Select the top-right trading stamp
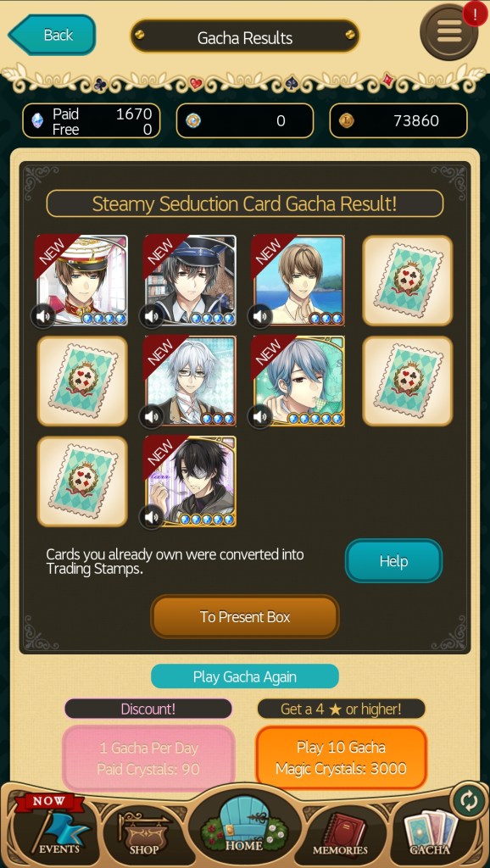 point(408,281)
